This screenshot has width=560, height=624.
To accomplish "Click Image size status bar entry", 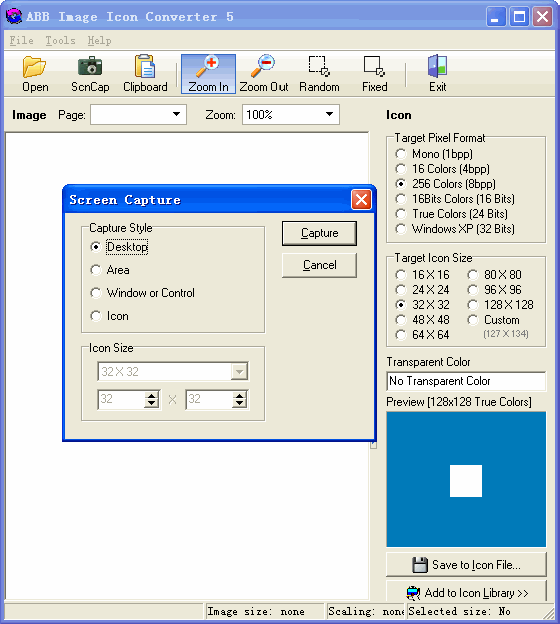I will [x=264, y=612].
